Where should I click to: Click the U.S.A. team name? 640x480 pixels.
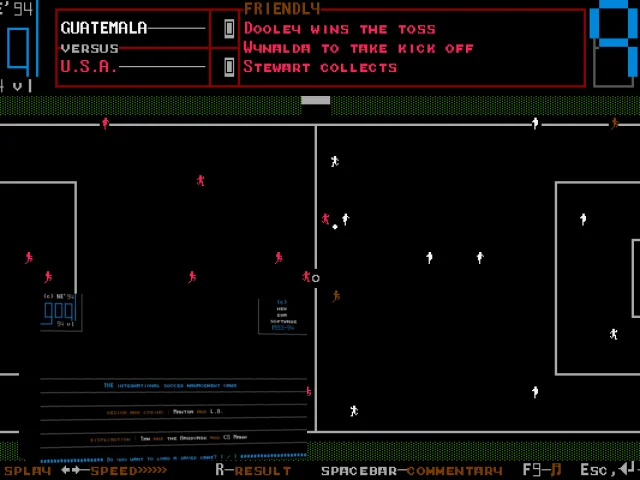point(88,67)
